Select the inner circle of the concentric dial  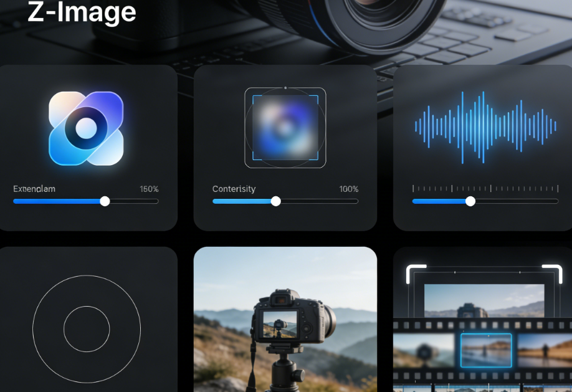[87, 328]
